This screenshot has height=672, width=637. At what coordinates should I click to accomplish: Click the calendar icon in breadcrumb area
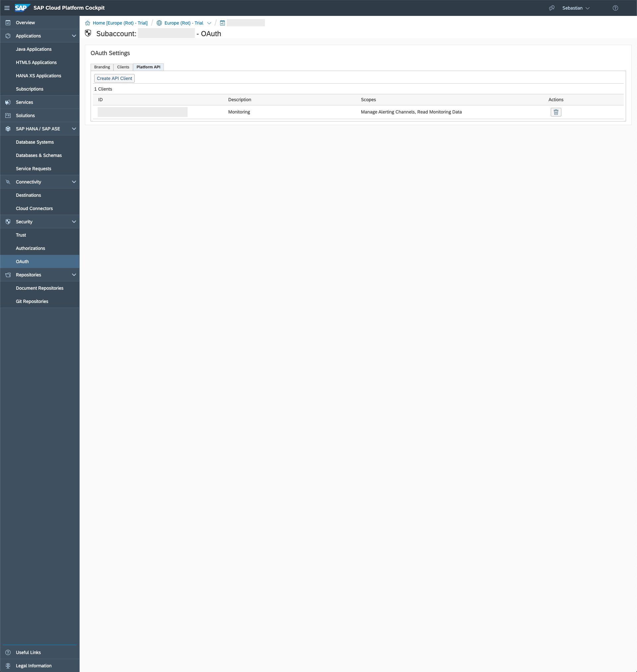(x=221, y=22)
